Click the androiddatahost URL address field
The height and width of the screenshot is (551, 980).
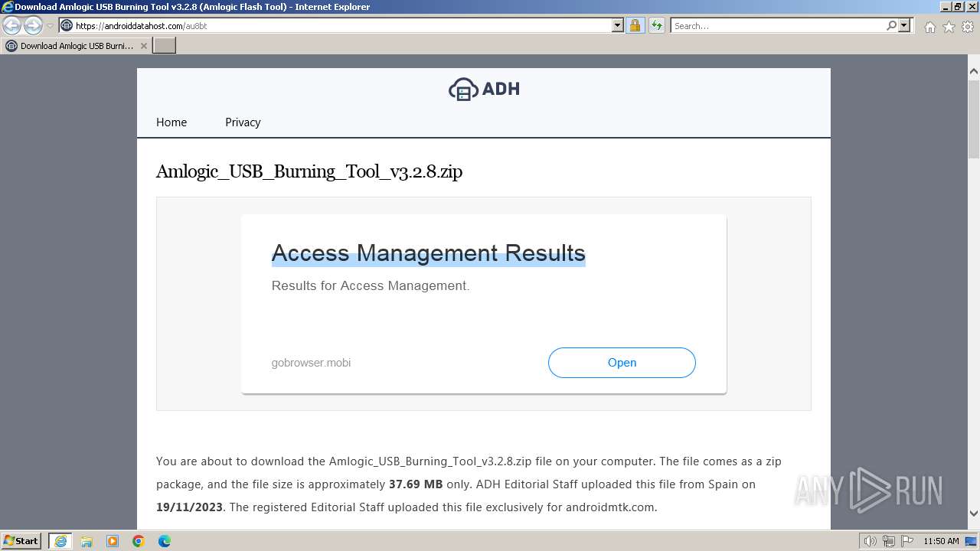[x=335, y=25]
